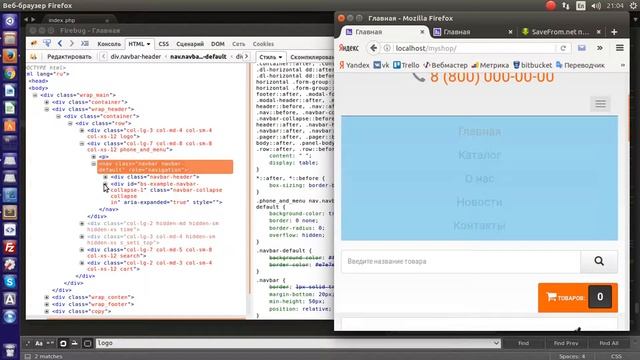
Task: Click the product name search field
Action: click(x=461, y=261)
